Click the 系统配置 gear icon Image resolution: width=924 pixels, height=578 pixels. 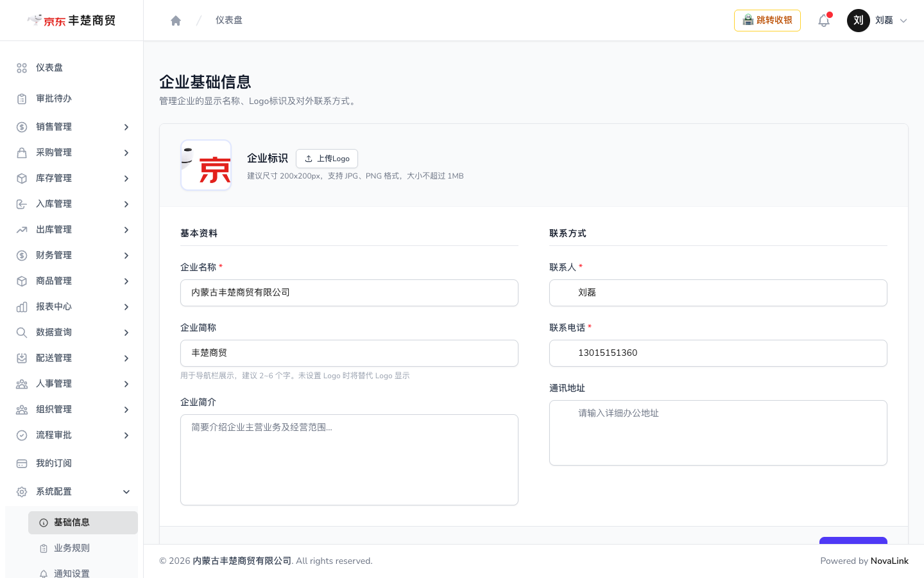pos(22,492)
